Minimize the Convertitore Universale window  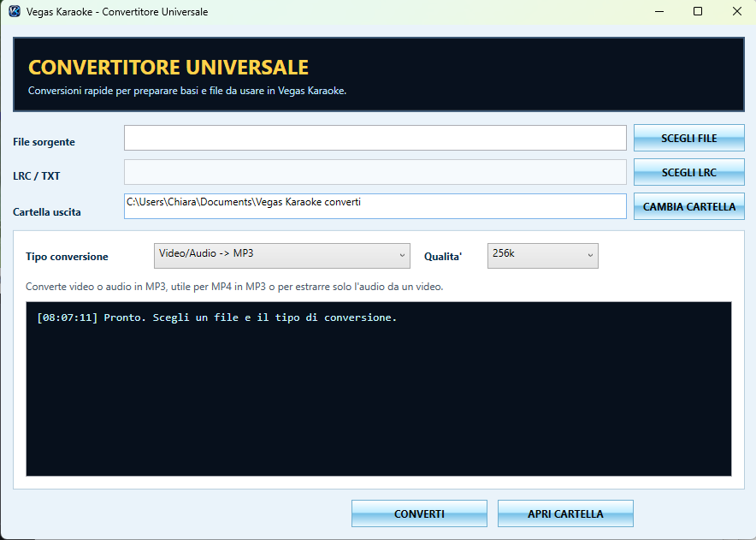[x=659, y=11]
